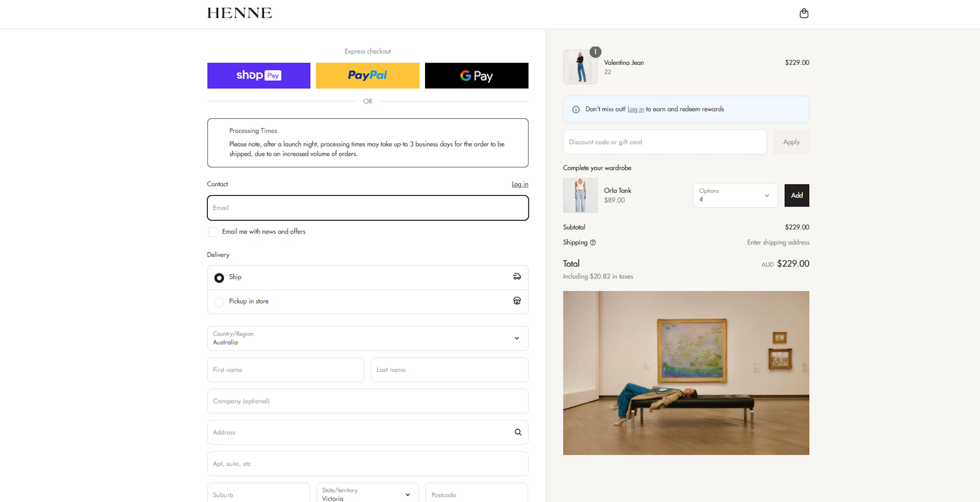Focus the Email input field
This screenshot has height=502, width=980.
coord(367,208)
